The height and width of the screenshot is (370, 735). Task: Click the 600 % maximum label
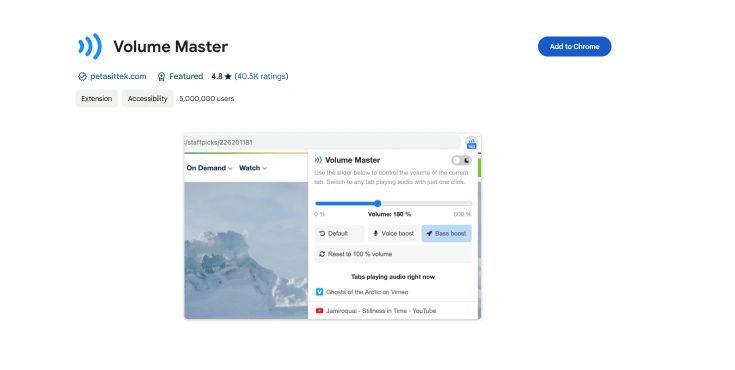click(x=462, y=214)
